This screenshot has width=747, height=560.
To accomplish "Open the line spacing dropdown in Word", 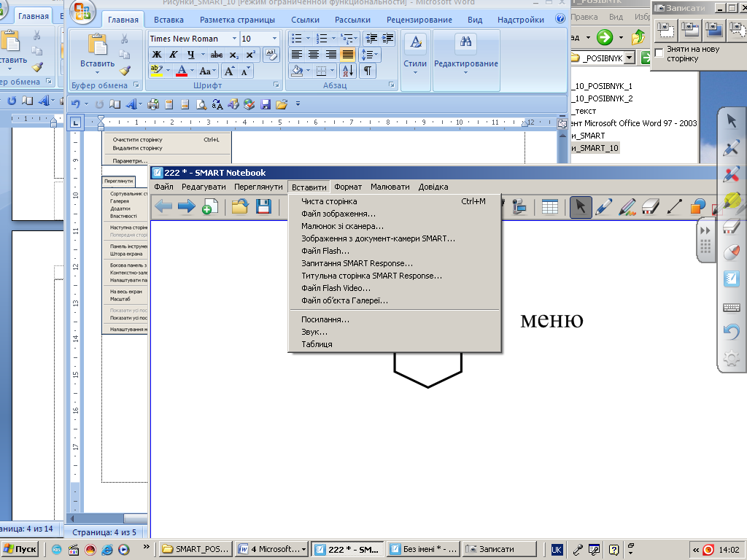I will click(x=370, y=55).
